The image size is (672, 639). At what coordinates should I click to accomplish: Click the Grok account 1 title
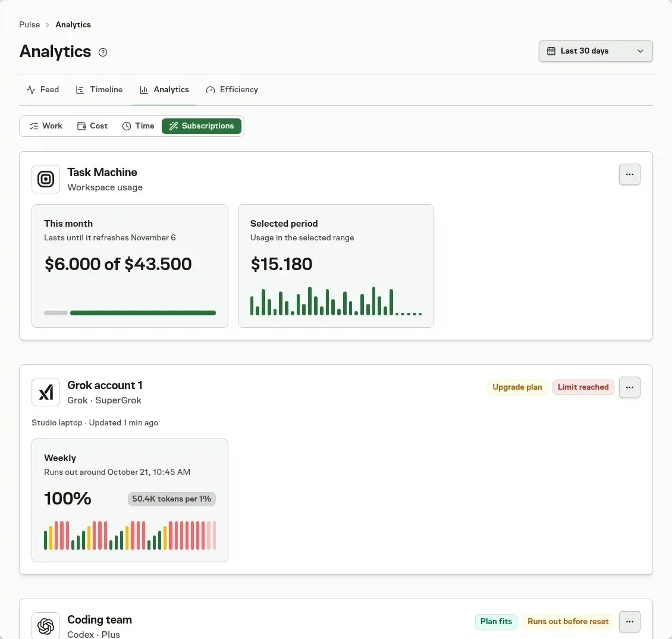[105, 386]
